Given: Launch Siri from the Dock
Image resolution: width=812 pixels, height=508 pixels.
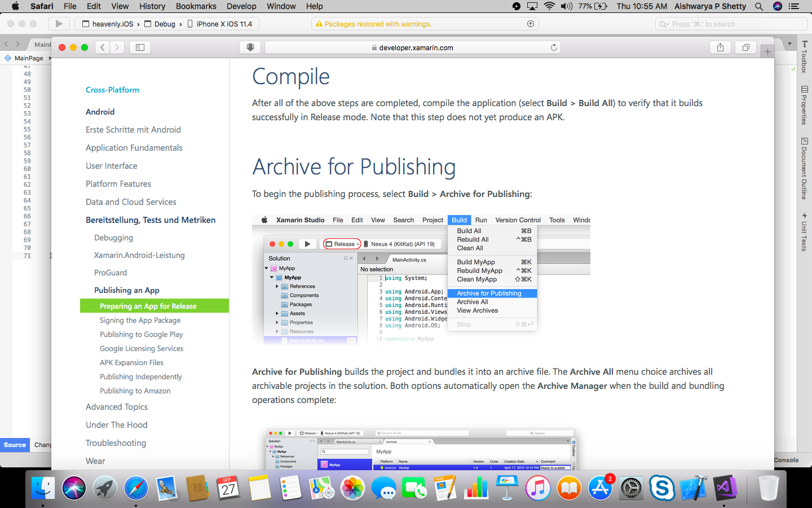Looking at the screenshot, I should pyautogui.click(x=74, y=488).
